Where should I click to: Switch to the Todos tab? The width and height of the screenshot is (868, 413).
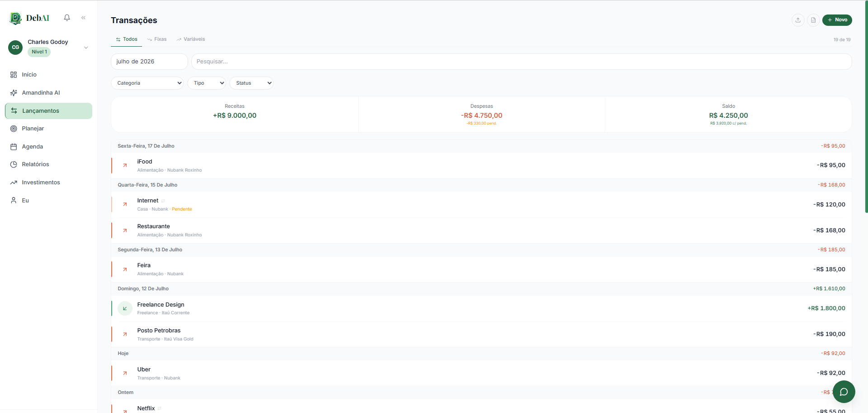(x=127, y=39)
